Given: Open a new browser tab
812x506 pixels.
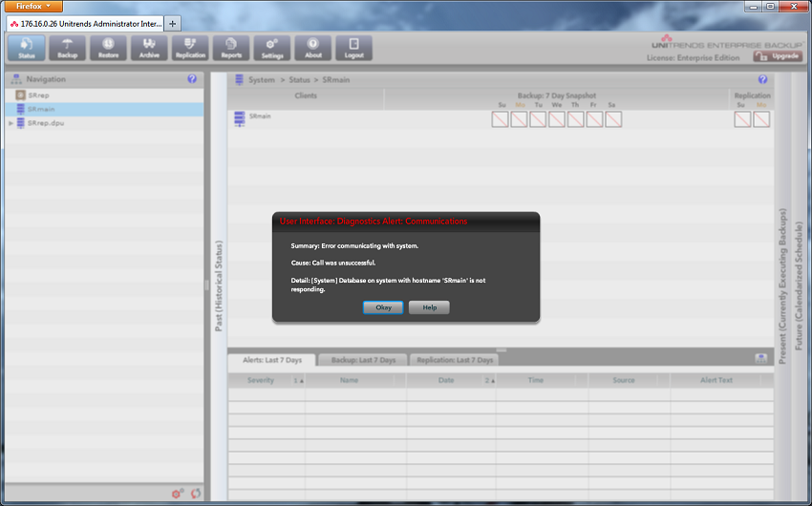Looking at the screenshot, I should point(173,24).
